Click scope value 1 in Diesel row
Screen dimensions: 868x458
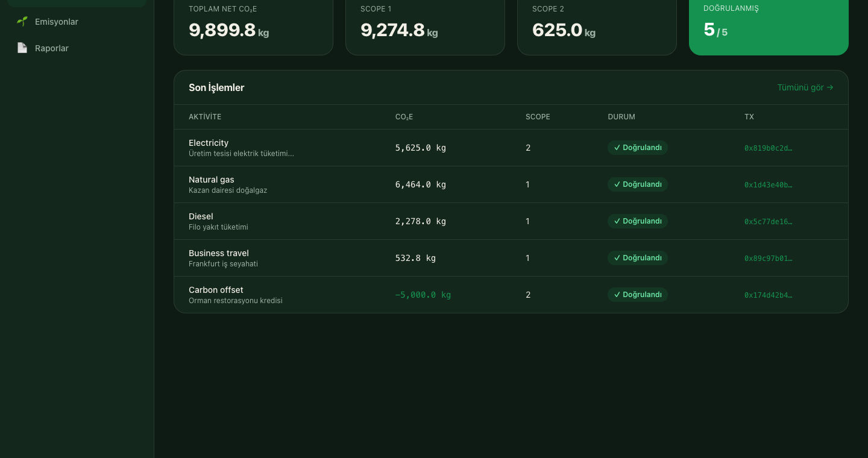pos(527,221)
